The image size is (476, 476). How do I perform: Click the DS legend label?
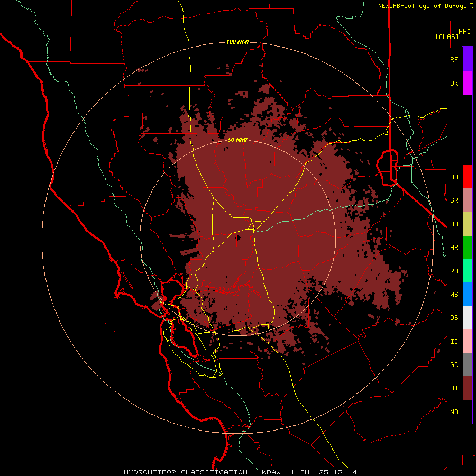[454, 317]
